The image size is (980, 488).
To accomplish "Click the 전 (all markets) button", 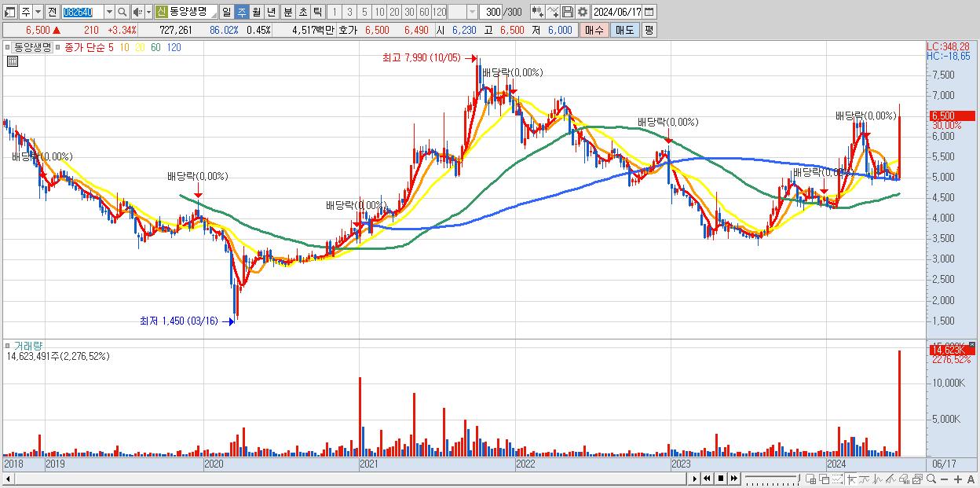I will 52,12.
